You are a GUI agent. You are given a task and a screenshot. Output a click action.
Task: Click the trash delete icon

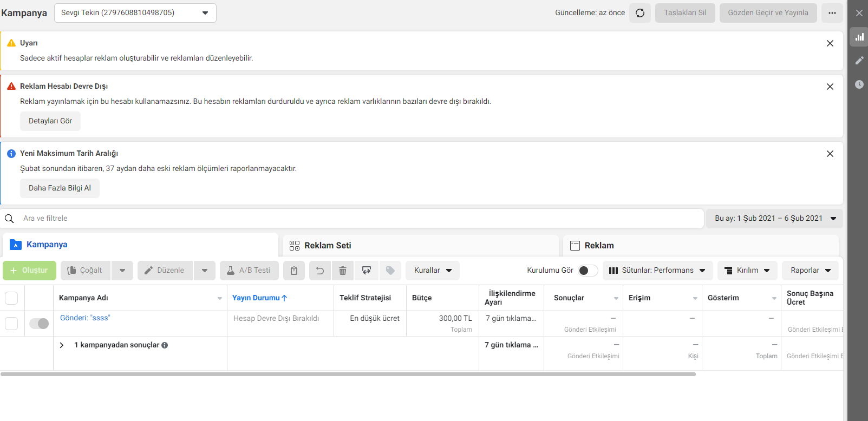[x=343, y=271]
